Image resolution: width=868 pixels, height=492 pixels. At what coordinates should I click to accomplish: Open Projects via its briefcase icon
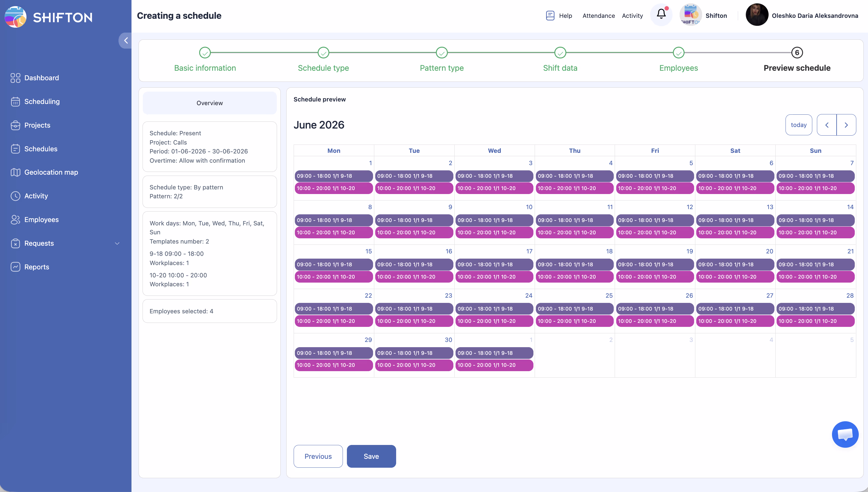(x=15, y=125)
